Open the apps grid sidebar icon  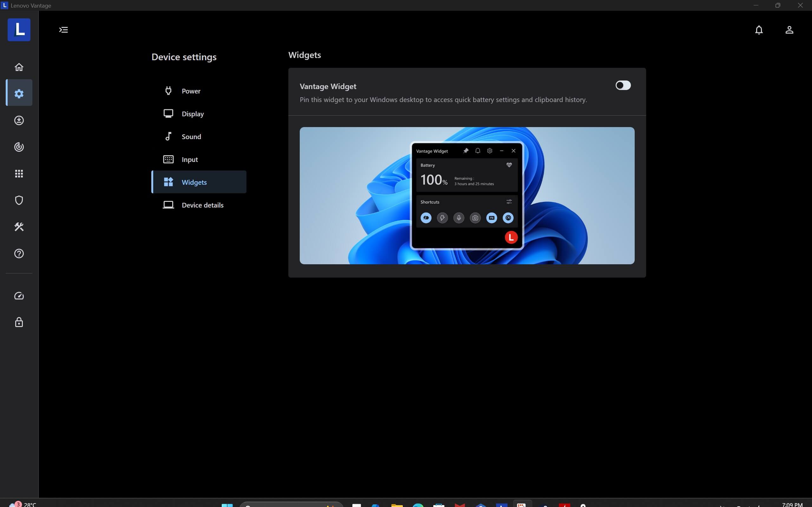pyautogui.click(x=19, y=174)
